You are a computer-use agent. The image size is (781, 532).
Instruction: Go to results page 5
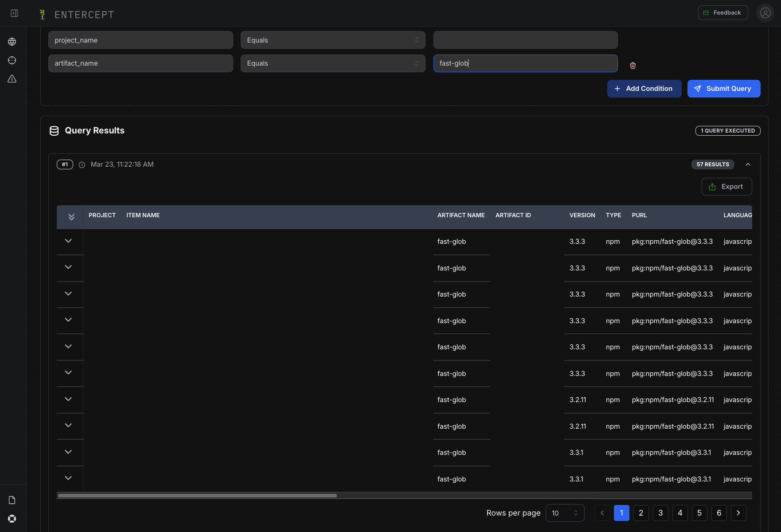coord(699,513)
